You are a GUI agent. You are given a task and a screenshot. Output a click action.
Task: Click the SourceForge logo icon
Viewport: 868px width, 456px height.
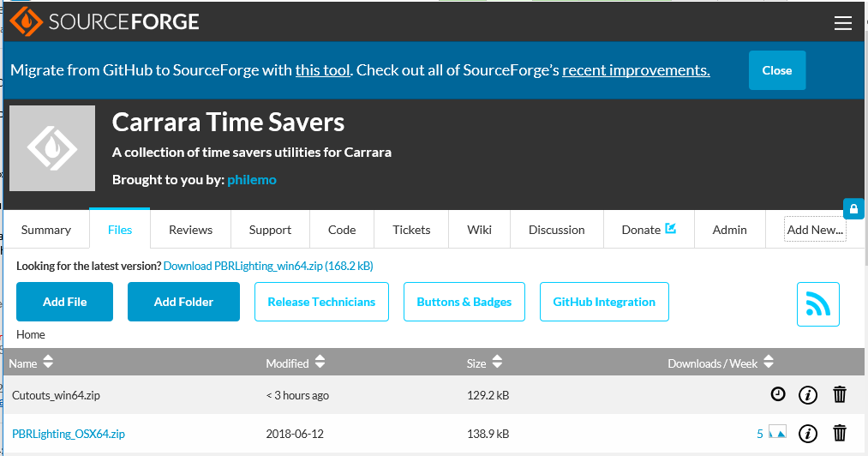pyautogui.click(x=27, y=21)
